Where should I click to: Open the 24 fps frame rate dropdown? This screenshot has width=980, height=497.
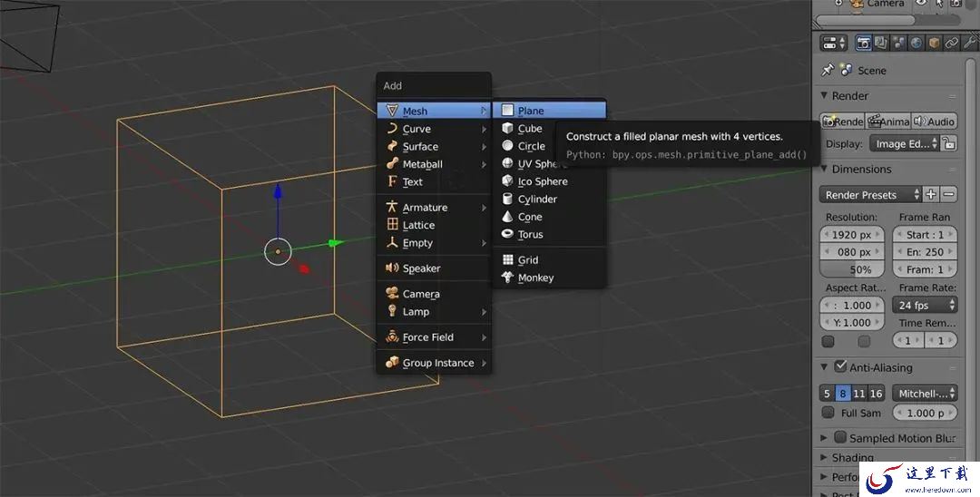[925, 306]
